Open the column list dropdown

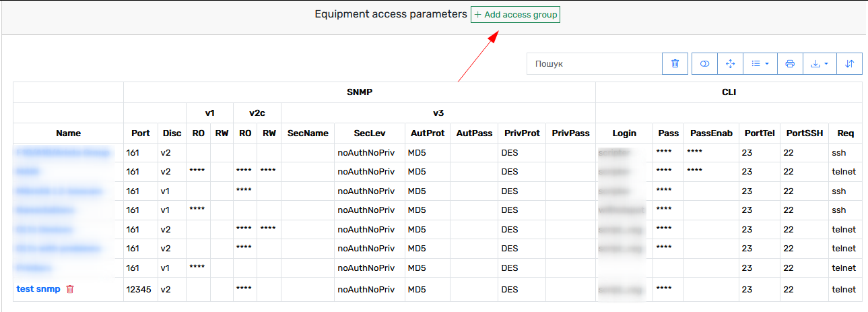coord(760,64)
